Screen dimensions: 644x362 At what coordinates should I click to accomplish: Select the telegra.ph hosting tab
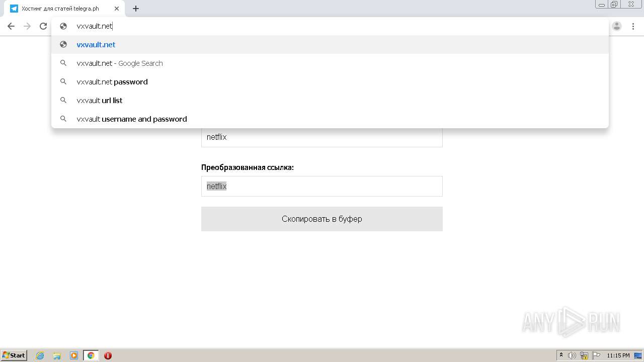tap(64, 9)
